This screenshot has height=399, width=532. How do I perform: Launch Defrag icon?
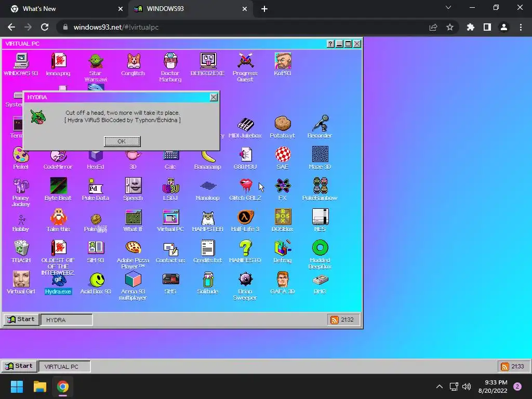pos(283,248)
